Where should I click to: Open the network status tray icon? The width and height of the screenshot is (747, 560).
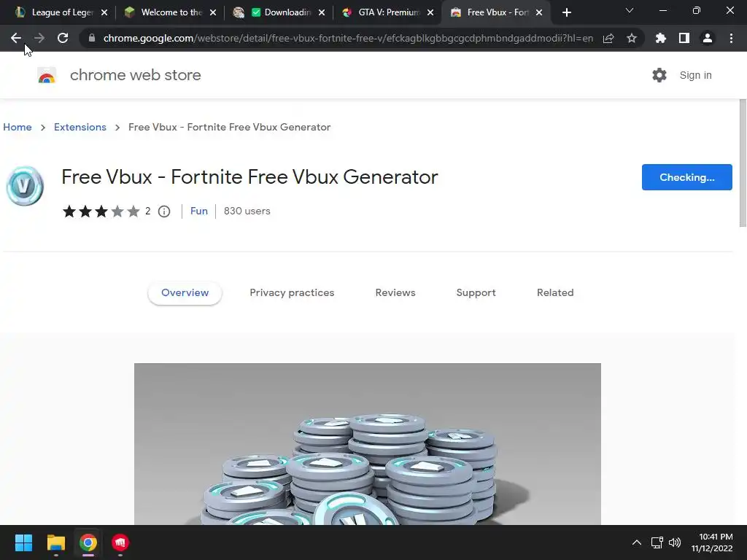tap(657, 542)
